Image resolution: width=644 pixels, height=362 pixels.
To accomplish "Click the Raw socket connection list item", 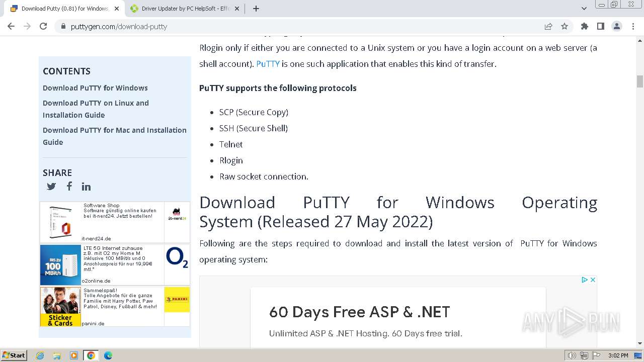I will [x=264, y=176].
